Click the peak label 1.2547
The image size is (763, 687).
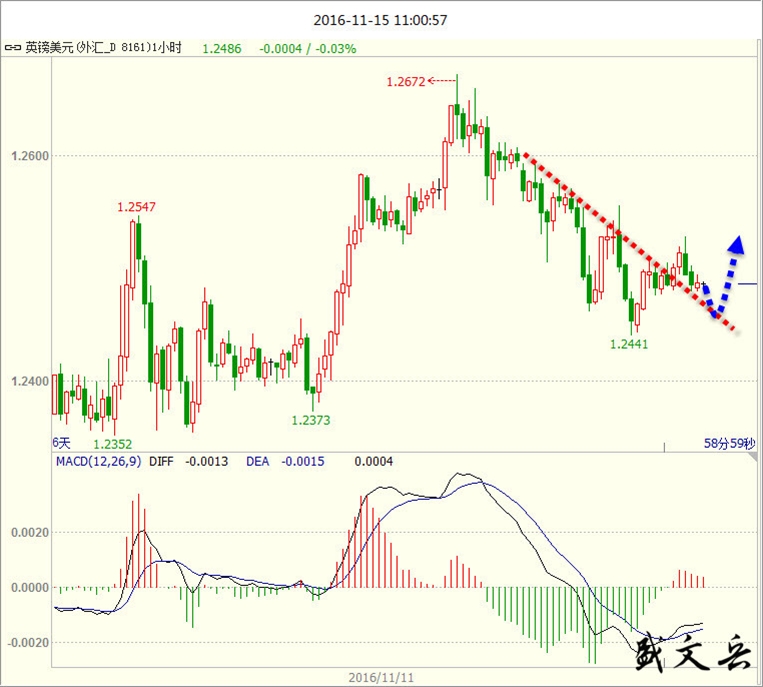click(x=136, y=207)
